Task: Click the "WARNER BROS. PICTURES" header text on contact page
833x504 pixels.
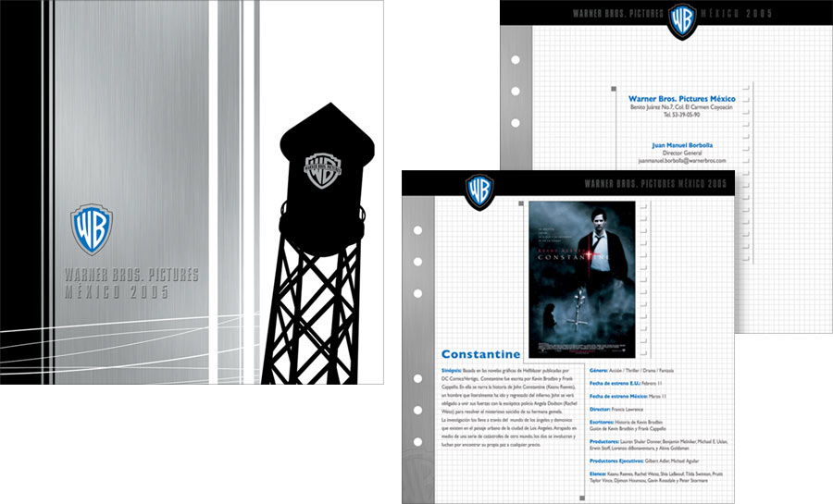Action: (618, 14)
